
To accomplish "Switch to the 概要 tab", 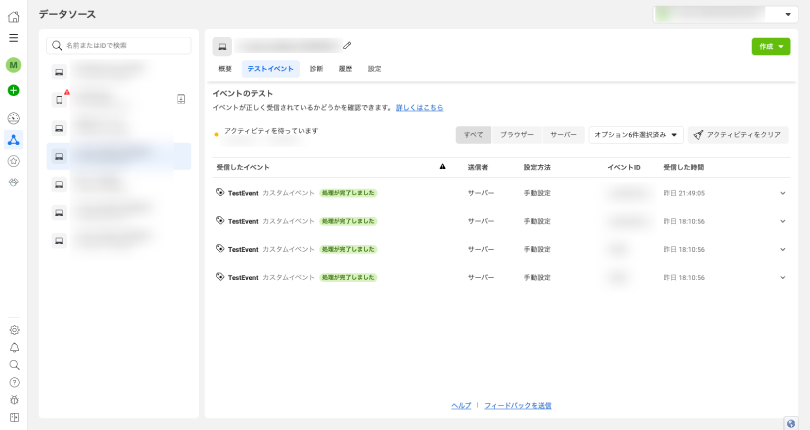I will point(225,69).
